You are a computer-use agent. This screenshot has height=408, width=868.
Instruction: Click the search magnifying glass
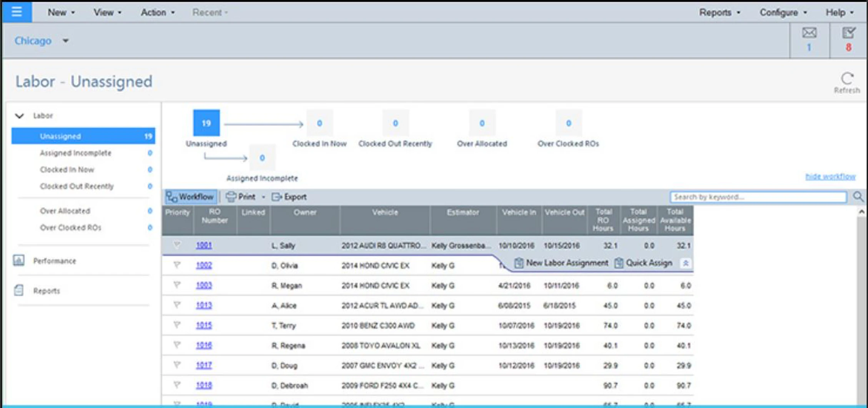(858, 197)
